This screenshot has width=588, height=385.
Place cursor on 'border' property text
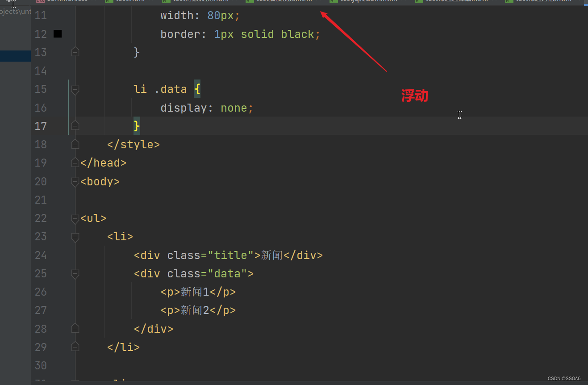coord(181,34)
